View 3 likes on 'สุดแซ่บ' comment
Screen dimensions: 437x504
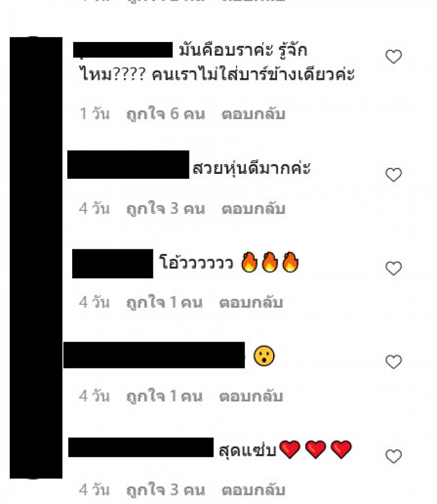point(166,490)
